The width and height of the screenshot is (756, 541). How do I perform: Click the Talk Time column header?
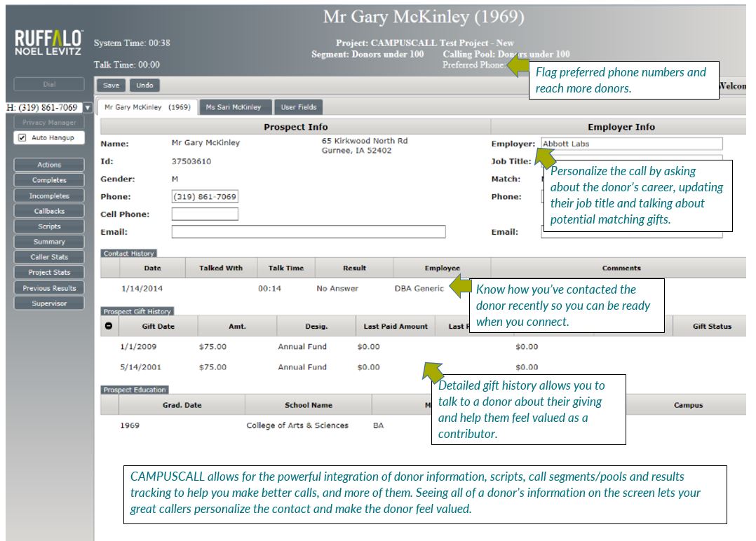coord(286,268)
